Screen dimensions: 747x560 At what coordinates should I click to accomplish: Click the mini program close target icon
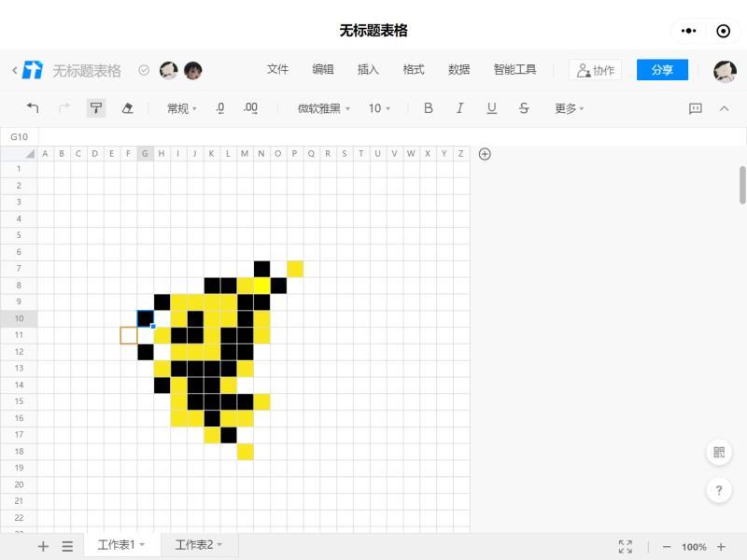coord(723,31)
